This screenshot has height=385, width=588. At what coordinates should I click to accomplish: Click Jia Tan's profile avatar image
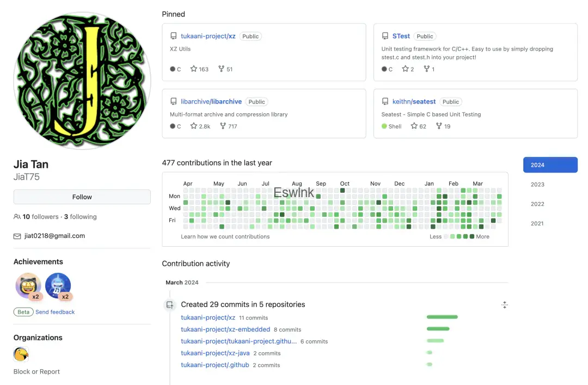pos(82,80)
